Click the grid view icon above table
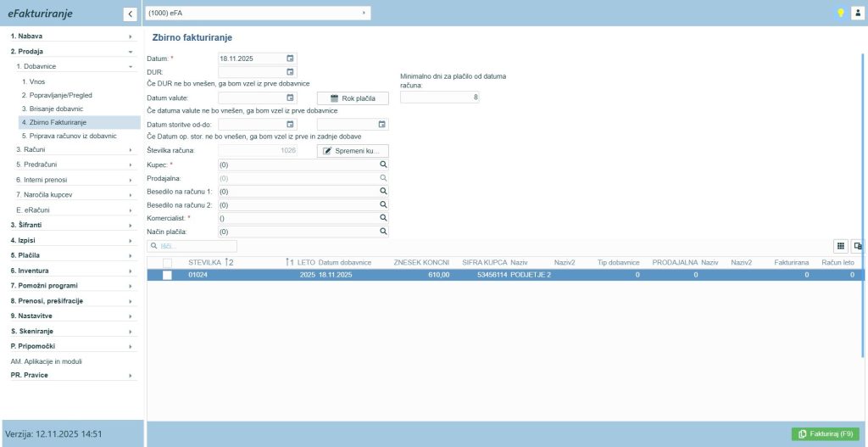The height and width of the screenshot is (447, 868). click(x=840, y=246)
